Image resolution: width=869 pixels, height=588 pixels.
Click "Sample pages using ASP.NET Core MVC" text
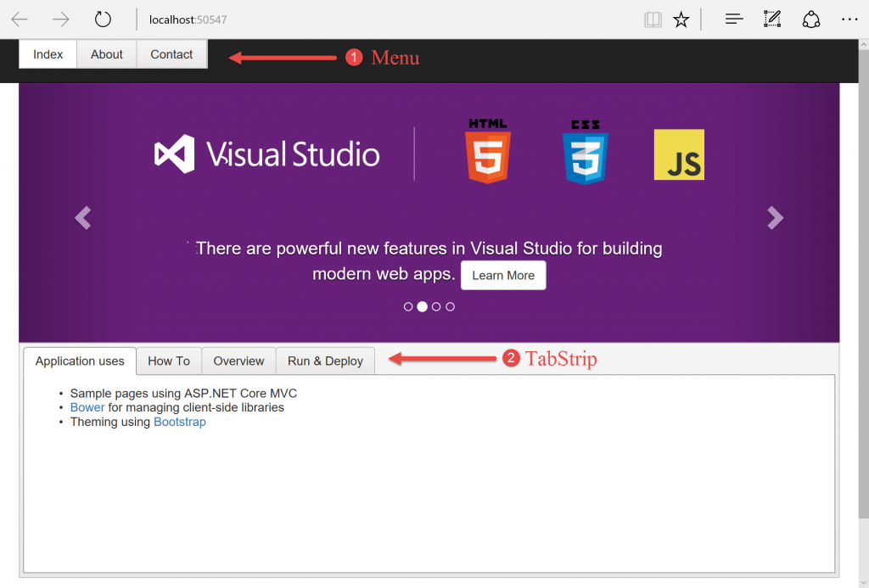pyautogui.click(x=183, y=394)
